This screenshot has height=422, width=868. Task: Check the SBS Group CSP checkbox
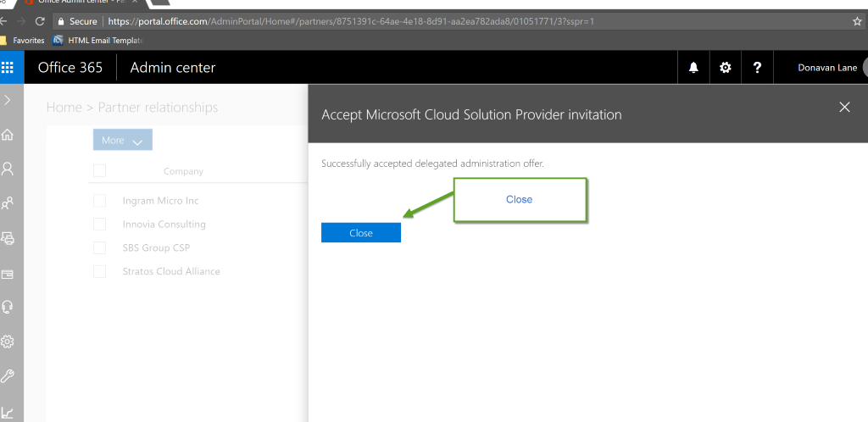(100, 247)
